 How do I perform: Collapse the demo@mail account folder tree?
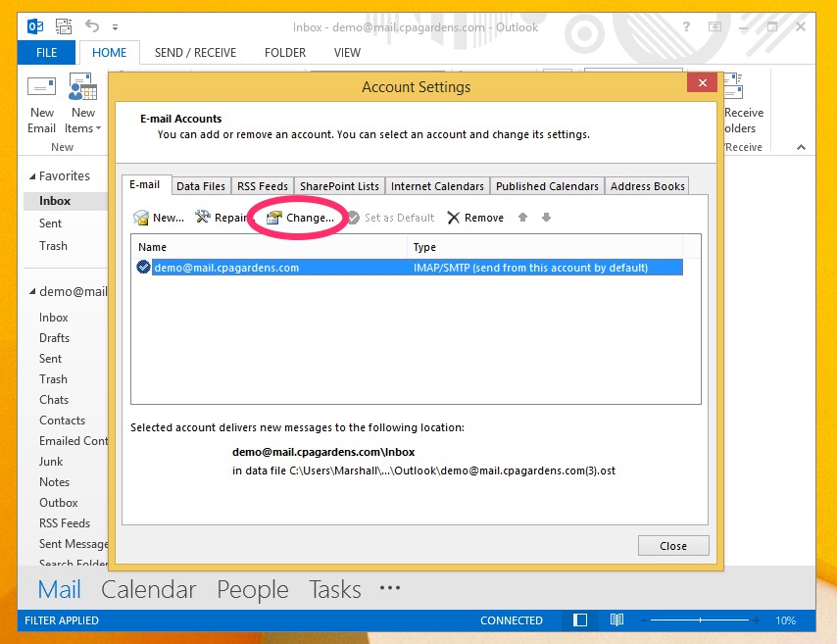[32, 291]
